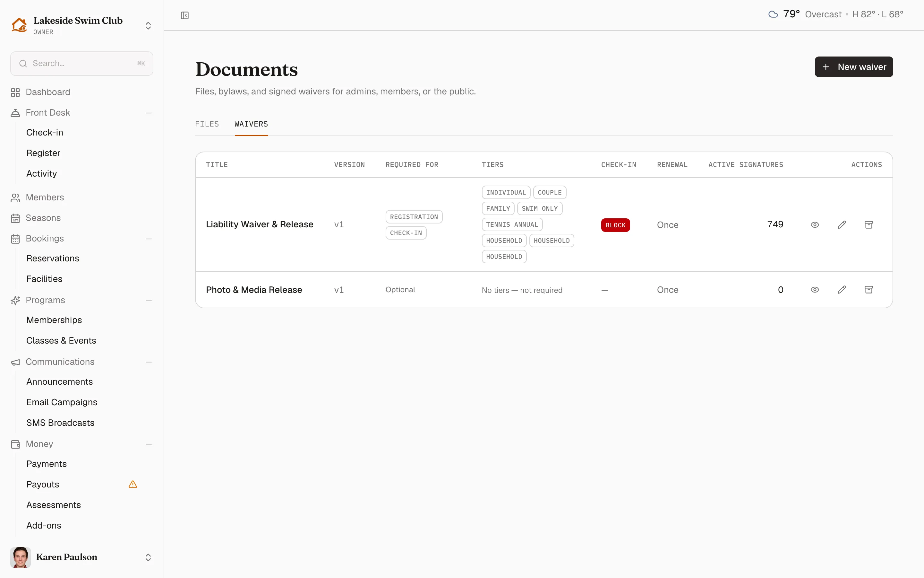
Task: Open Reservations in the sidebar
Action: point(53,258)
